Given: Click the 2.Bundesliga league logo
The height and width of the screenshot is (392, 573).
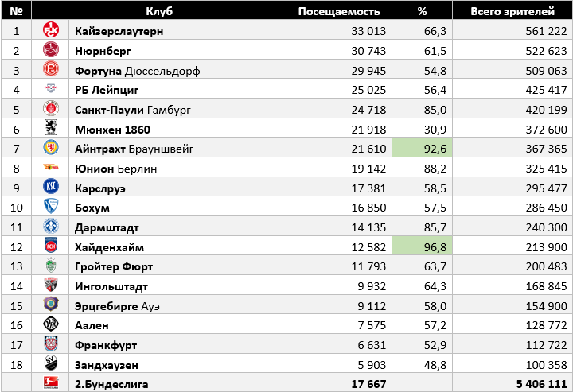Looking at the screenshot, I should coord(51,383).
